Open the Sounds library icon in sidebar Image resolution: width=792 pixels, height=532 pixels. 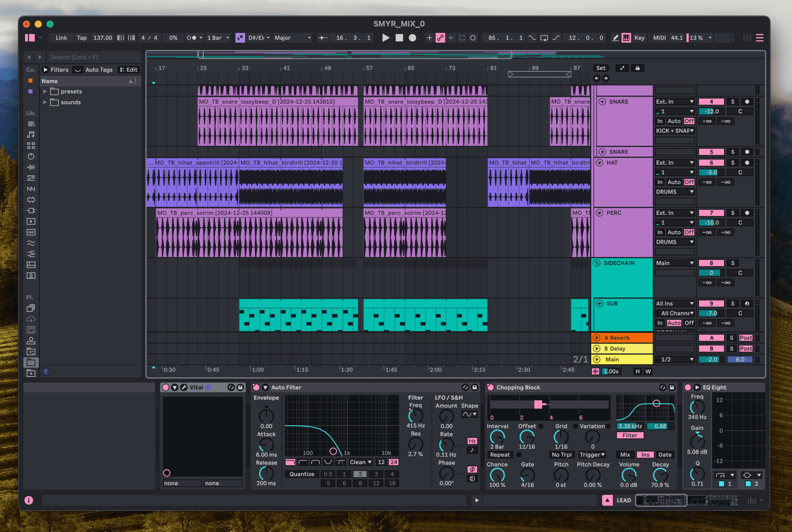(31, 135)
